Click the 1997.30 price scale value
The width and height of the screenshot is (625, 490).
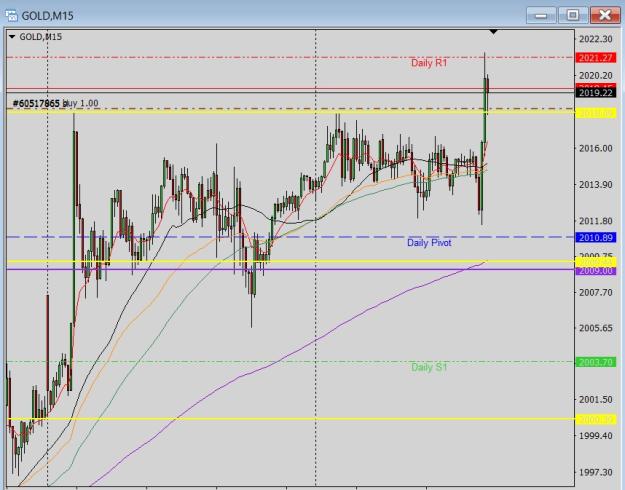tap(596, 472)
